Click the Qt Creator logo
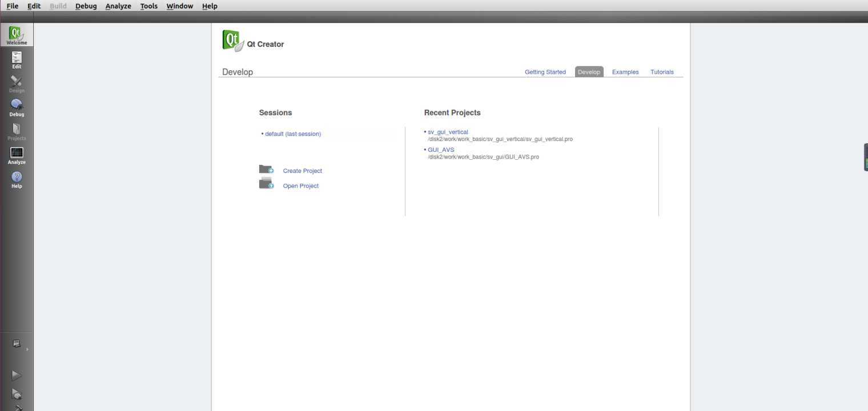This screenshot has height=411, width=868. [x=233, y=41]
